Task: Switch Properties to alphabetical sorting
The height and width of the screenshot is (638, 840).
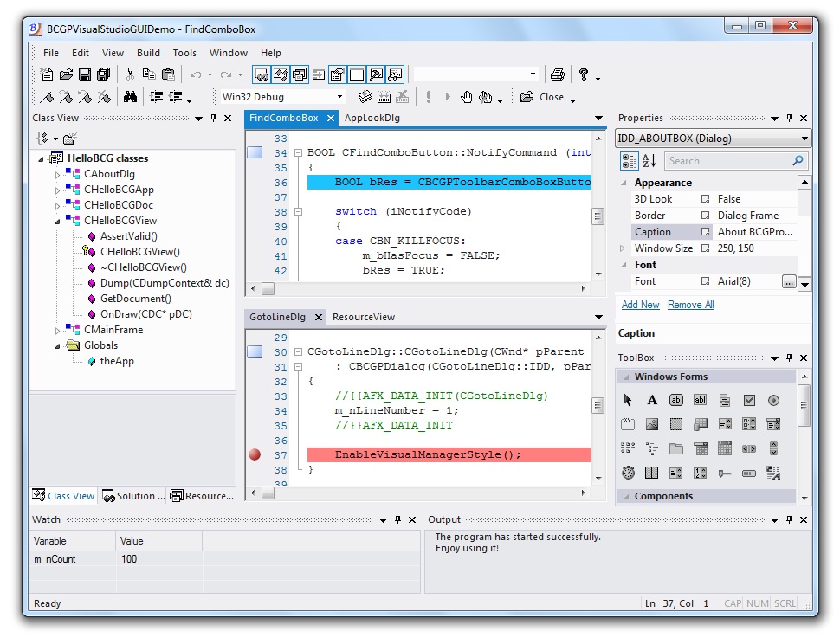Action: pos(647,160)
